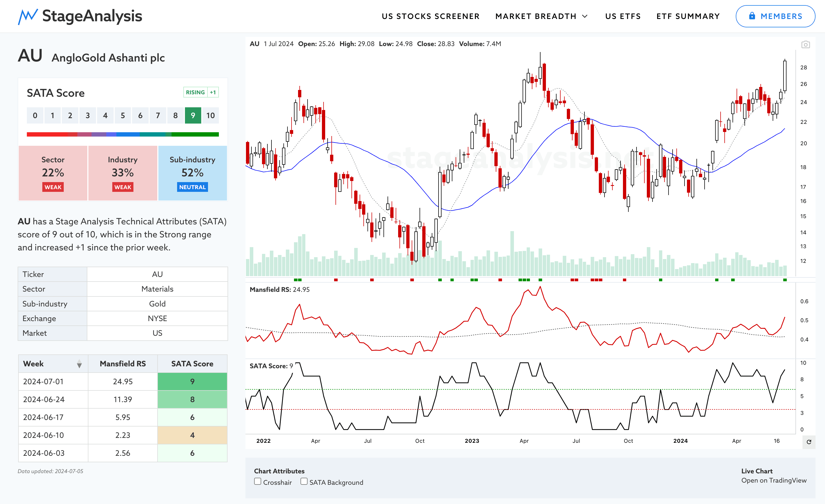Click the StageAnalysis site title
Viewport: 825px width, 504px height.
(x=92, y=16)
